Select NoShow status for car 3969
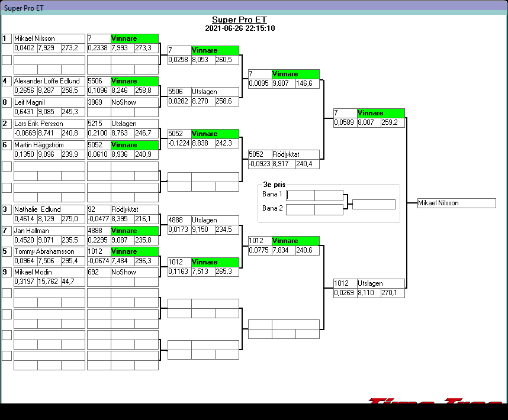 click(x=134, y=102)
